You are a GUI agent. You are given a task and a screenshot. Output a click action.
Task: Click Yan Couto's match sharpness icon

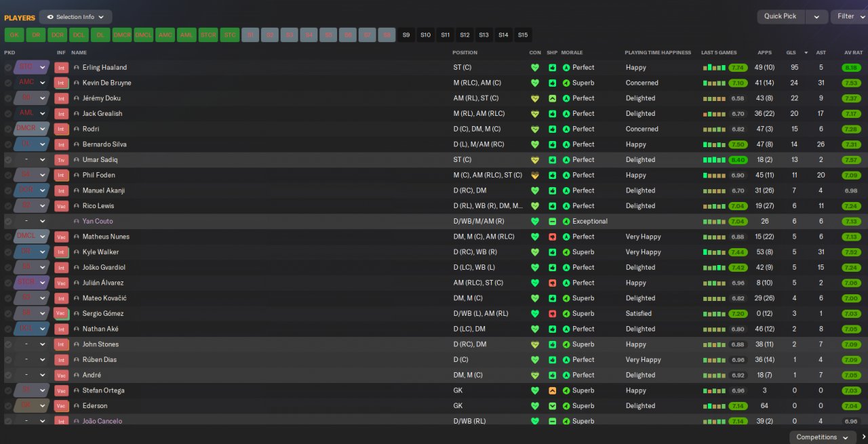click(552, 222)
